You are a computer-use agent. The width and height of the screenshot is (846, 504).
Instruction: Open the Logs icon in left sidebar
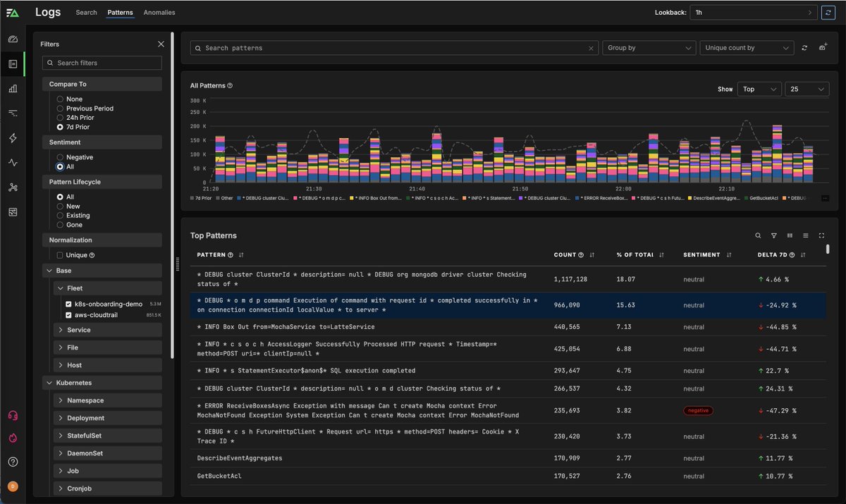pyautogui.click(x=13, y=64)
